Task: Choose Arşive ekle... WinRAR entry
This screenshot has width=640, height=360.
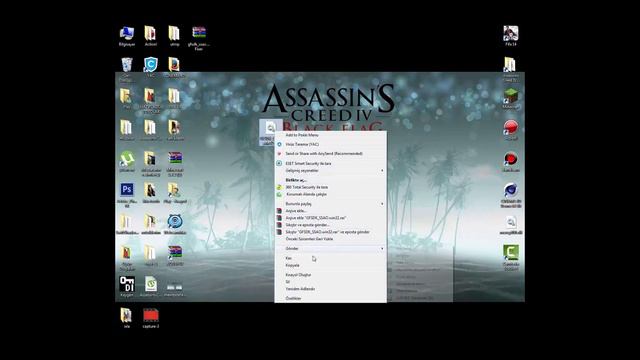Action: tap(330, 211)
